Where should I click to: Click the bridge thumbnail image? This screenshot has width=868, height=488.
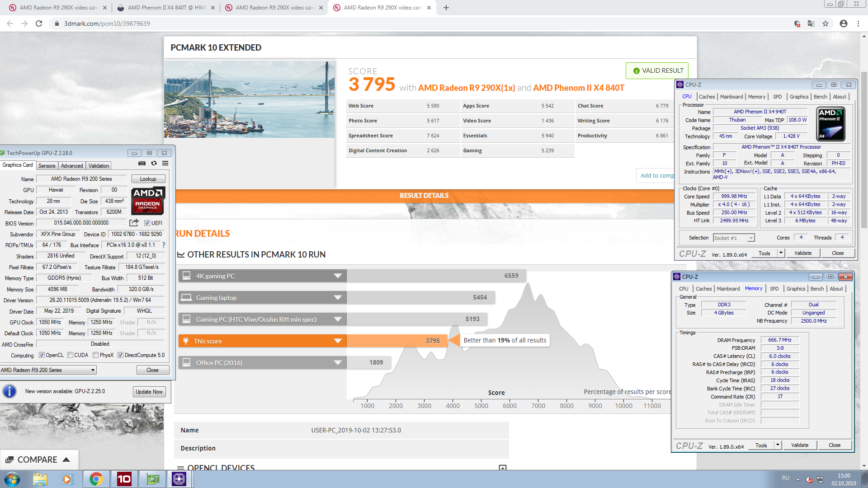pyautogui.click(x=249, y=99)
